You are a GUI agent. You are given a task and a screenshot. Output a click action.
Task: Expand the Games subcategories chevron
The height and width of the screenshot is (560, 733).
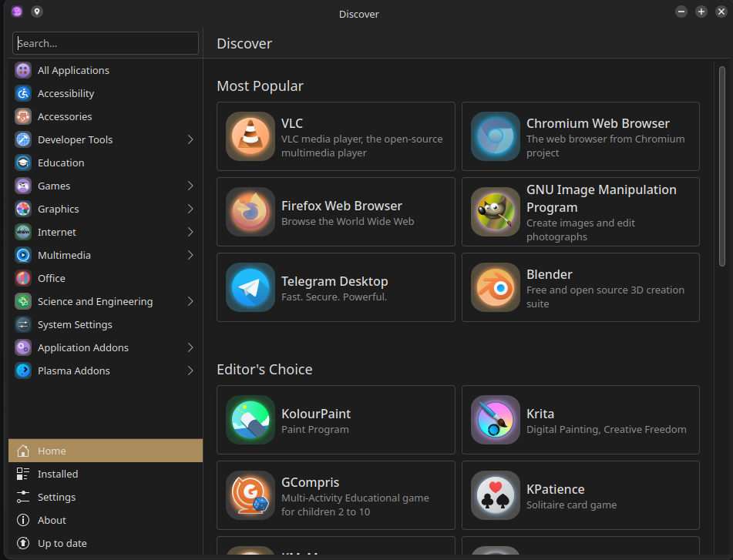coord(190,186)
